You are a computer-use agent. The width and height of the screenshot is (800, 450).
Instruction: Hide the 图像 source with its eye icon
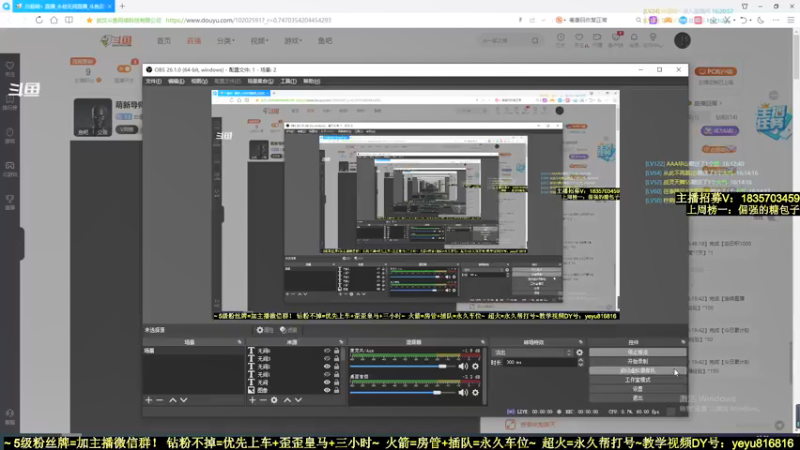tap(327, 390)
